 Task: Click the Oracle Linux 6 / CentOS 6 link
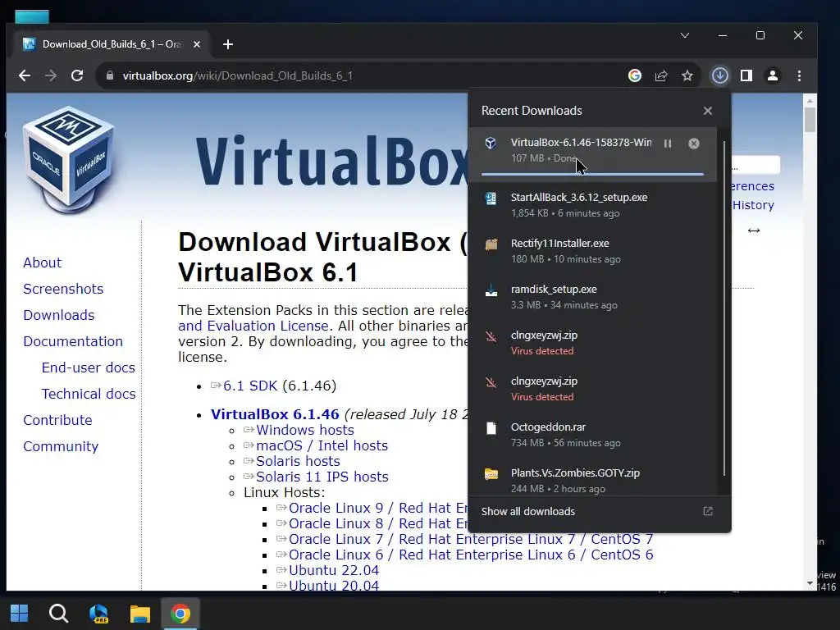471,555
